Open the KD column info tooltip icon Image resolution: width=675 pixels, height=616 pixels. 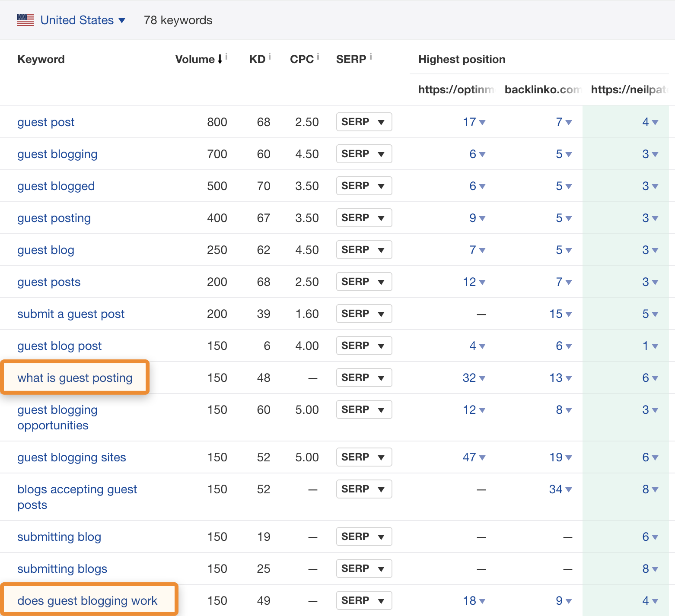click(x=271, y=55)
